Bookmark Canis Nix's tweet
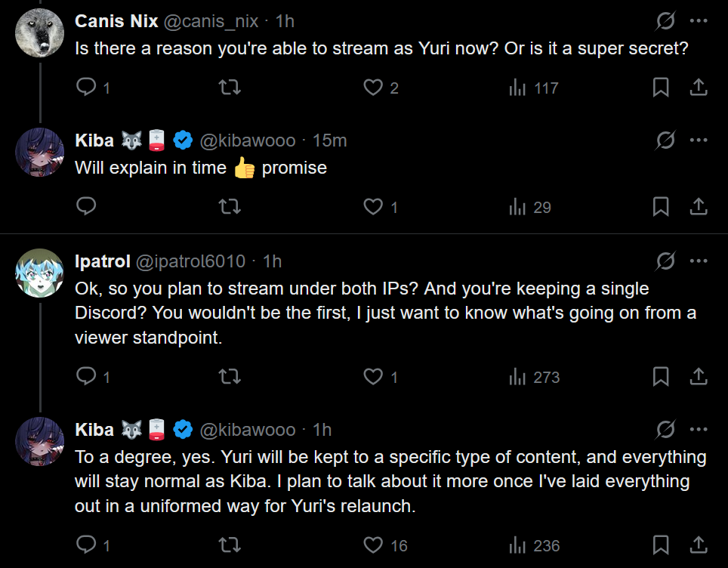The width and height of the screenshot is (728, 568). click(661, 88)
